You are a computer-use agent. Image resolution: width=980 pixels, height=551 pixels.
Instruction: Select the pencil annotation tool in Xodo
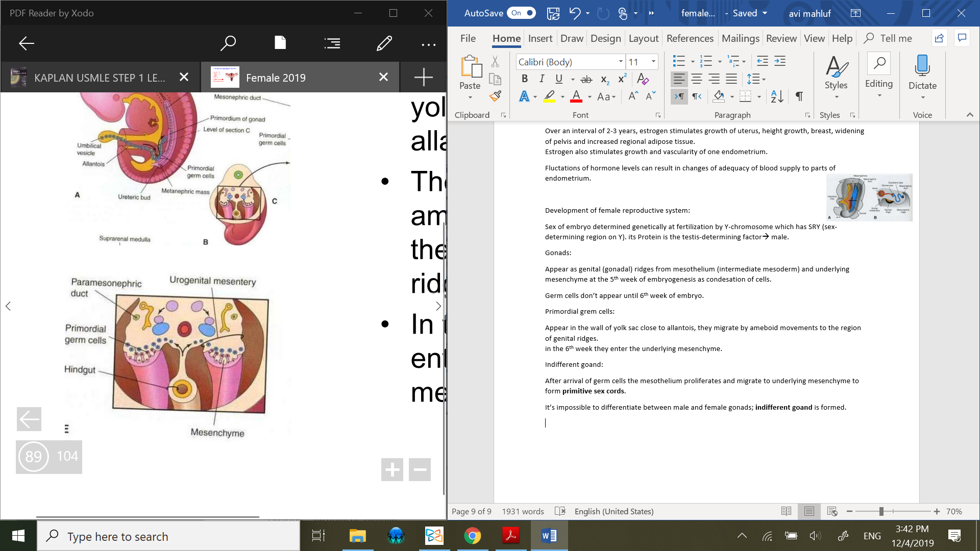click(384, 43)
